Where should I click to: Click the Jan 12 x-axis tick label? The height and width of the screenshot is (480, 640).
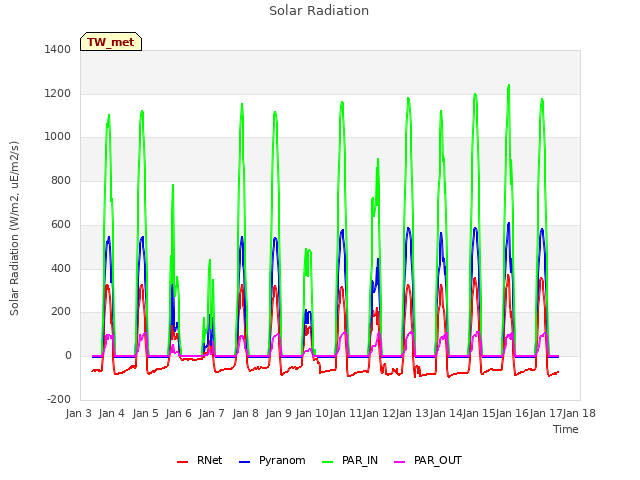pos(379,413)
